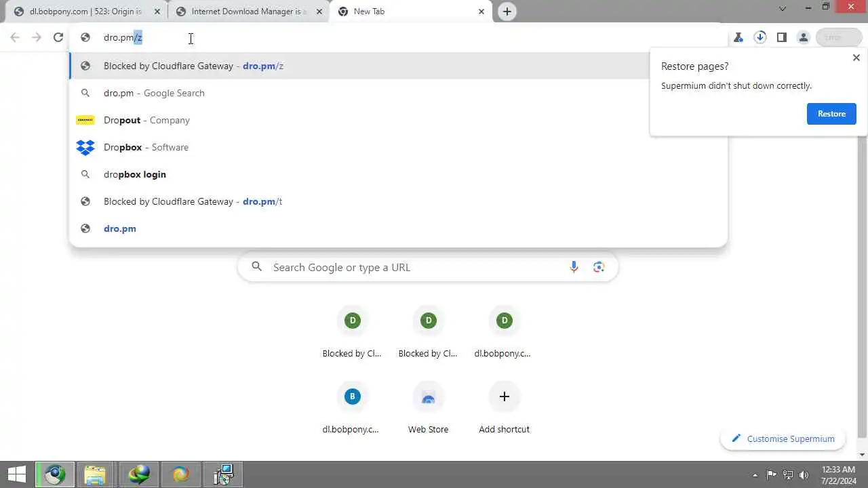
Task: Click the network tray icon
Action: point(788,475)
